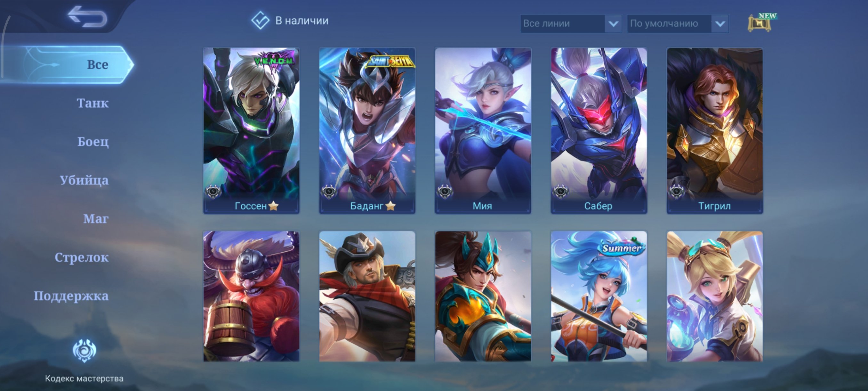Open the Поддержка role filter
The image size is (868, 391).
pos(71,296)
